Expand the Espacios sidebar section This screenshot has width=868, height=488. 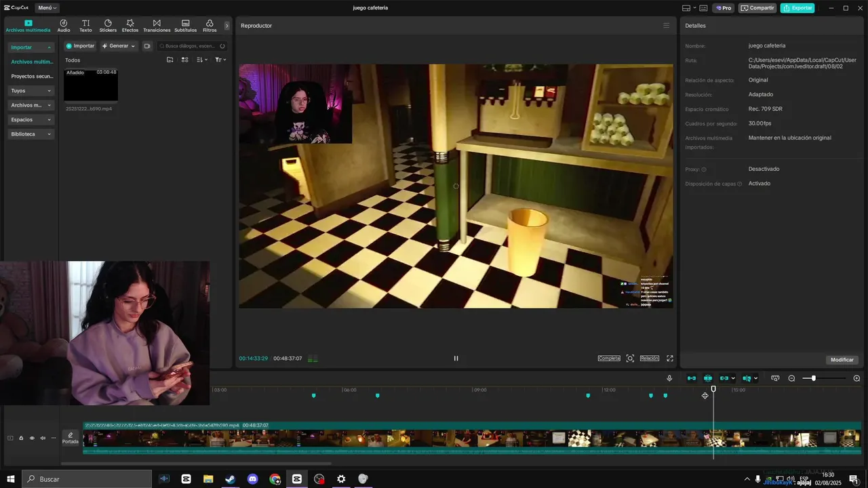coord(31,119)
